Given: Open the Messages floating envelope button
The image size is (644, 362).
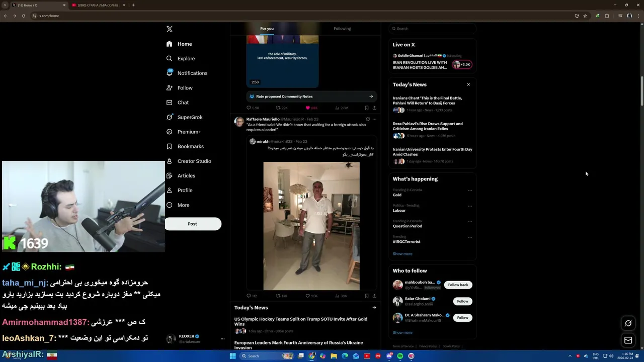Looking at the screenshot, I should coord(628,340).
